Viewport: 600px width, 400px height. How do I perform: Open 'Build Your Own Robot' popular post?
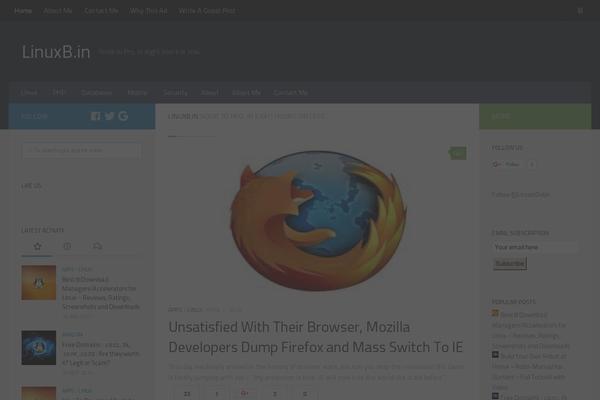pyautogui.click(x=530, y=372)
